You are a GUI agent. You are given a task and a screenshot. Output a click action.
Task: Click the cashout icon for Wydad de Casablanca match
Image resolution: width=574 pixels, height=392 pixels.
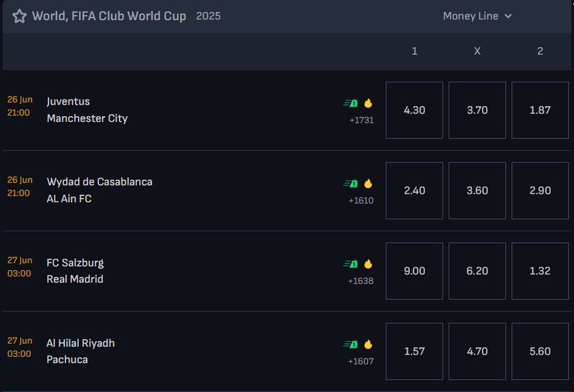pos(351,183)
